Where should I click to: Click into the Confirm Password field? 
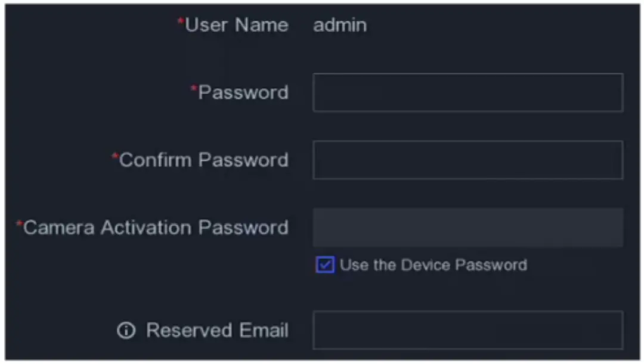467,160
